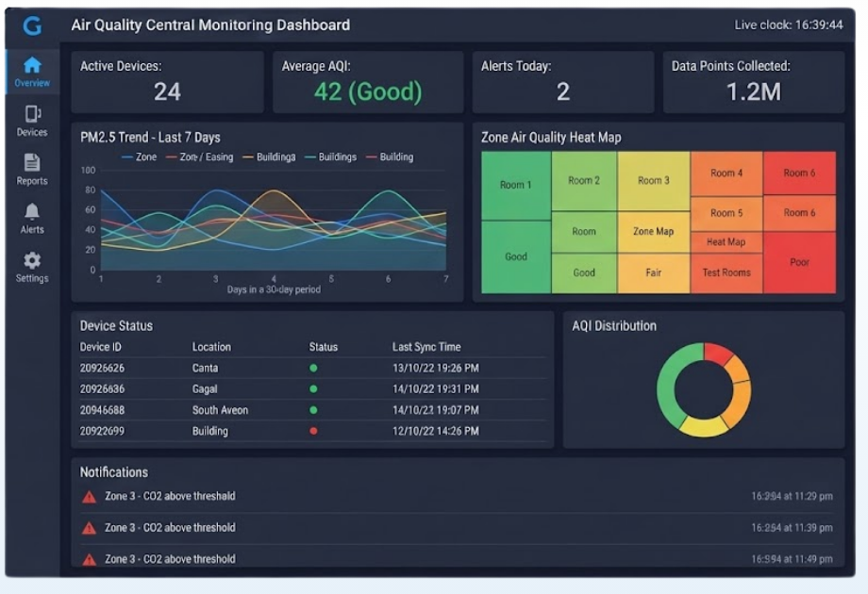Click the Canta location cell
Image resolution: width=868 pixels, height=594 pixels.
tap(205, 369)
